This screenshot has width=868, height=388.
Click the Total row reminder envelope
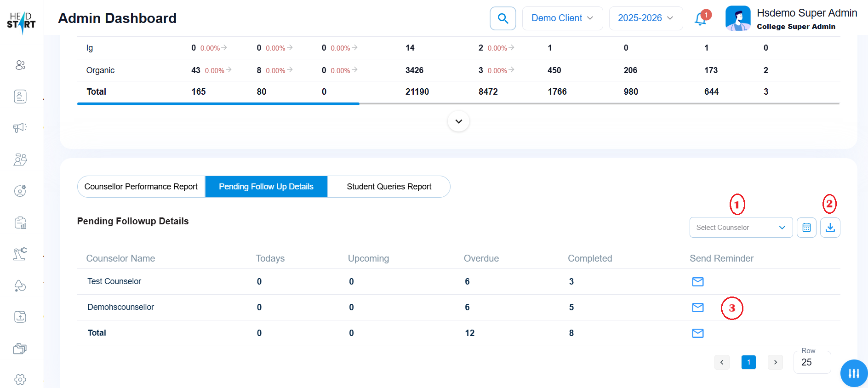tap(697, 333)
